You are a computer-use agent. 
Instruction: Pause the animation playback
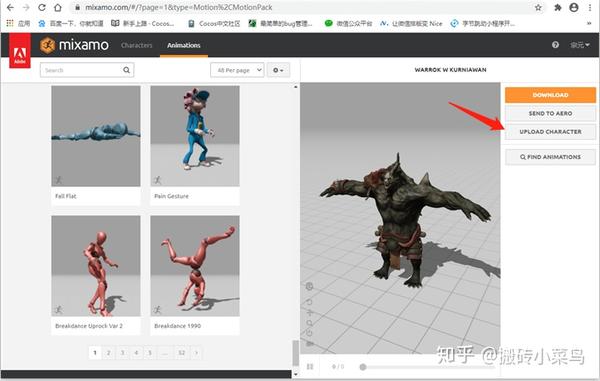point(310,366)
